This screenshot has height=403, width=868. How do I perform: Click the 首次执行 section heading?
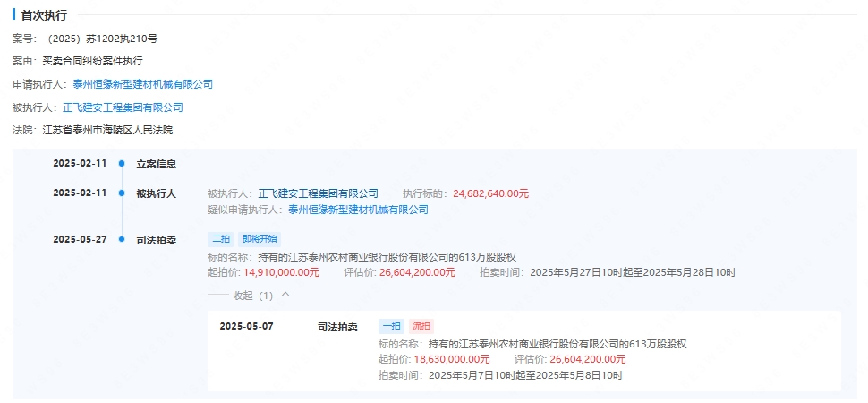(x=44, y=15)
